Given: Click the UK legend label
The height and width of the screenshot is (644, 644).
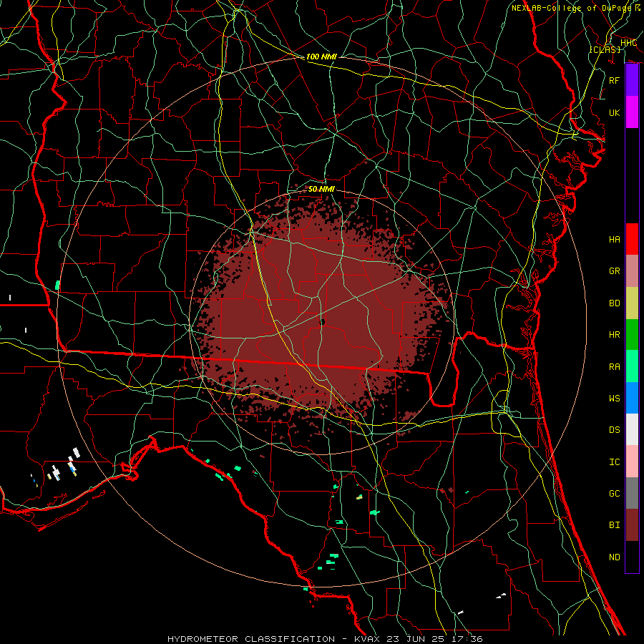Looking at the screenshot, I should [x=615, y=112].
